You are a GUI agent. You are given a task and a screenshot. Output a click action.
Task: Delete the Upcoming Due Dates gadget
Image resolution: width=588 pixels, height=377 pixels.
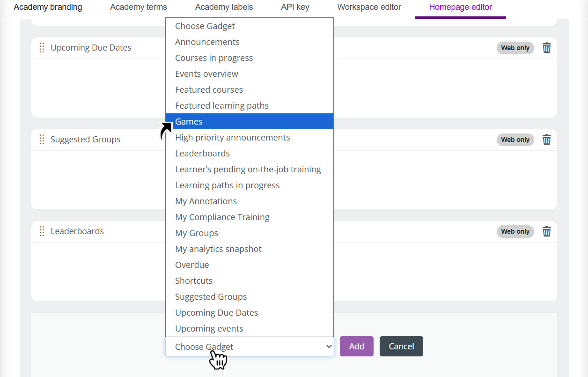(547, 47)
